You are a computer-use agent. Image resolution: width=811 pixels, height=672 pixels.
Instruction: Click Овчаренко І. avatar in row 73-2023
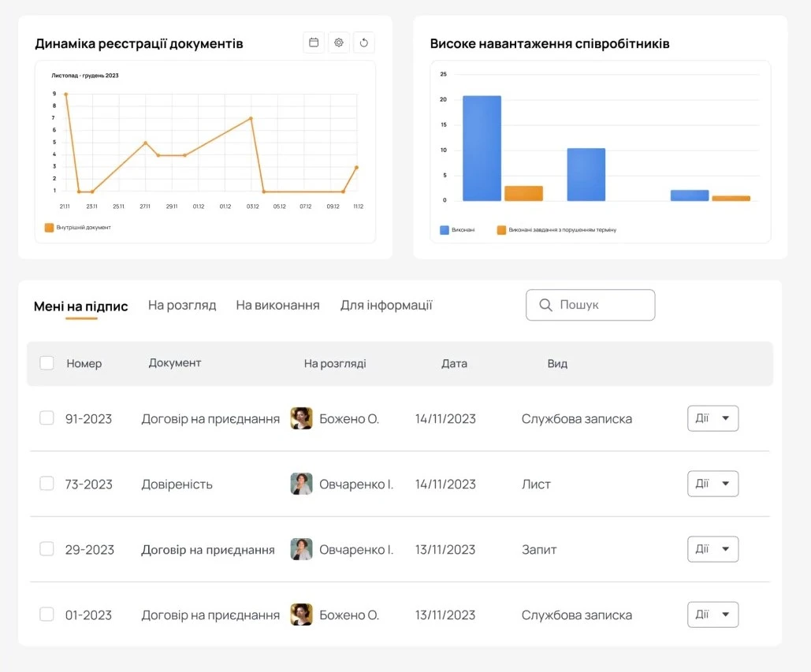click(302, 484)
